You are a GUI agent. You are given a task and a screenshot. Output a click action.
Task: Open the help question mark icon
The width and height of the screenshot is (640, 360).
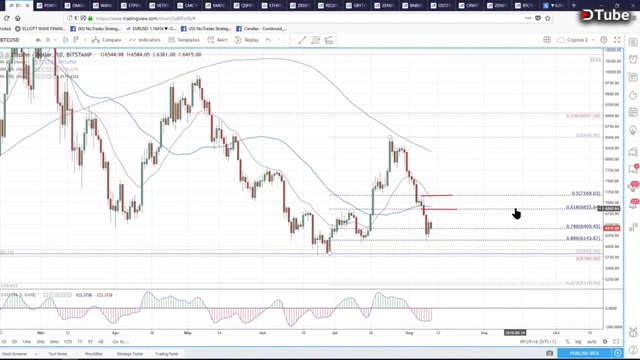click(x=633, y=350)
